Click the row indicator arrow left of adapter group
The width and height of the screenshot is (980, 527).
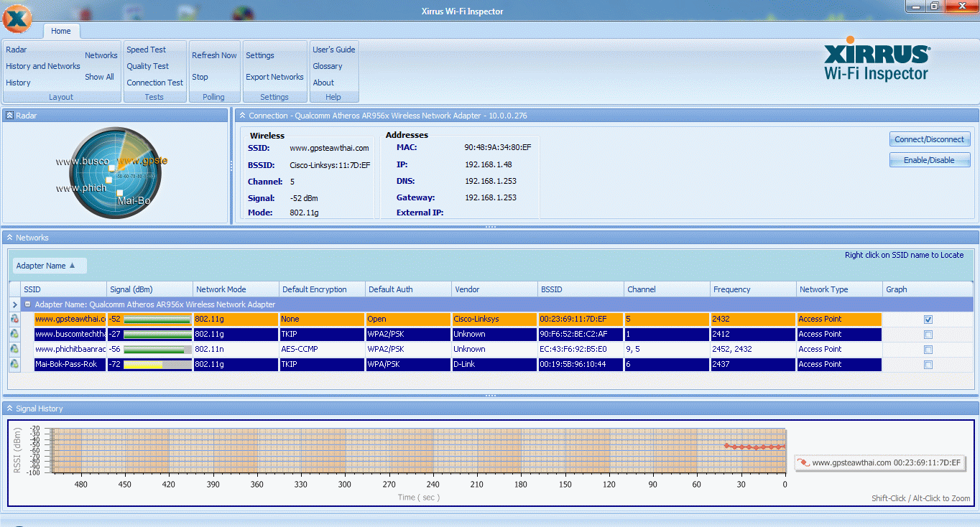15,304
